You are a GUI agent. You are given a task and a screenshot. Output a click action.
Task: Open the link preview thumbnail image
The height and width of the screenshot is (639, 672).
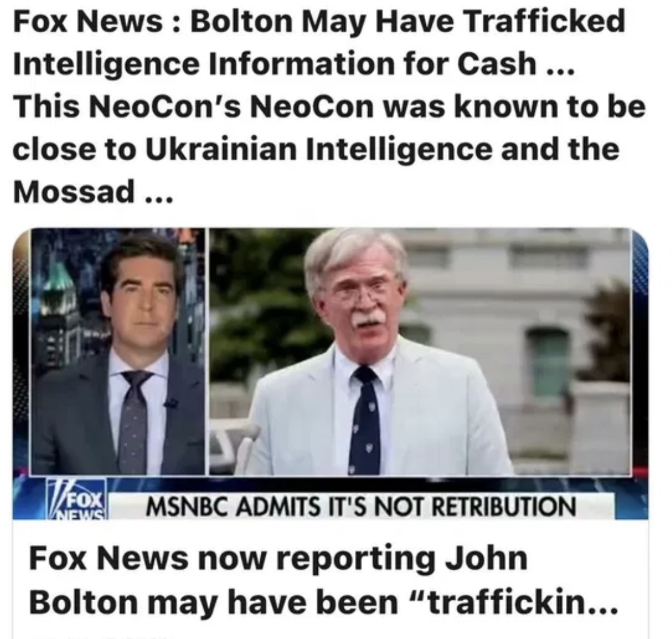[331, 373]
